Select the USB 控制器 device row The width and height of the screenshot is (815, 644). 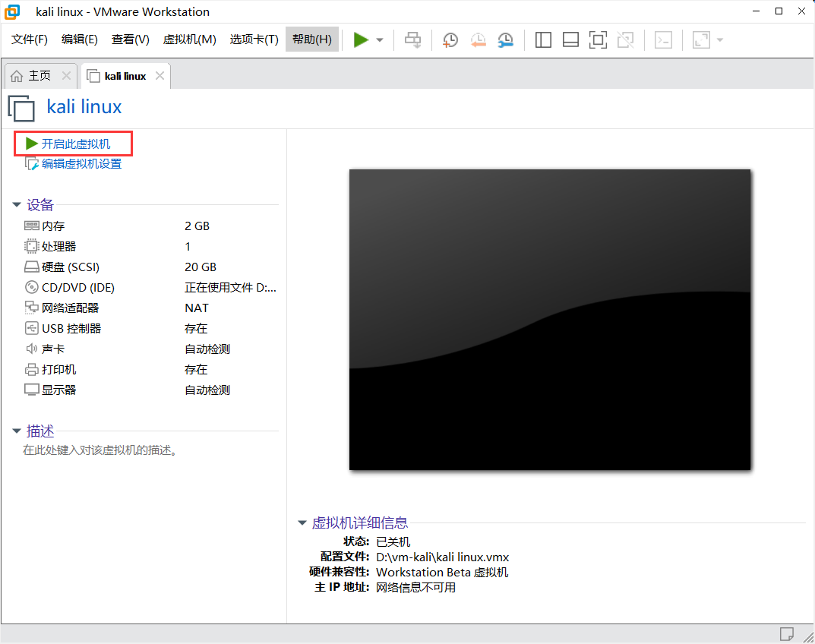(x=150, y=329)
